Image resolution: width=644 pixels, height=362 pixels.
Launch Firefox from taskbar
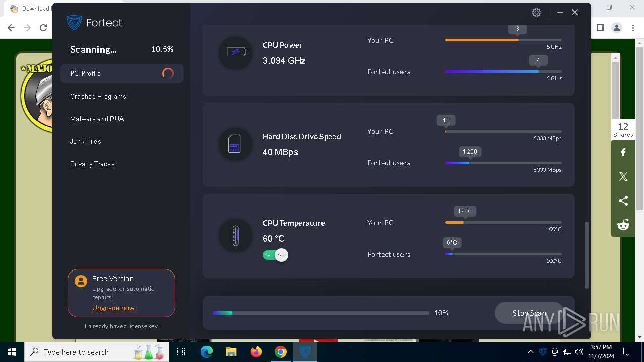[256, 352]
